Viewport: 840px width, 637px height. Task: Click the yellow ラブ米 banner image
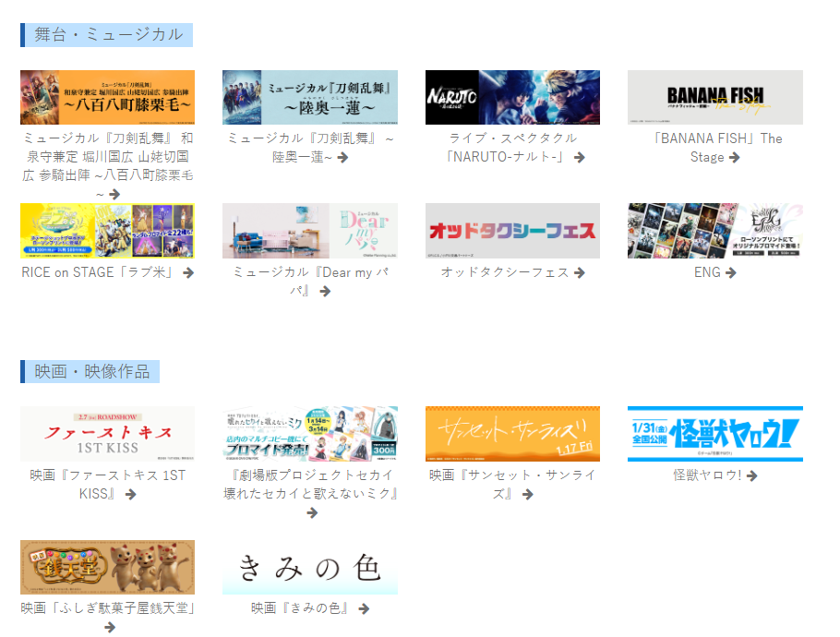click(108, 231)
